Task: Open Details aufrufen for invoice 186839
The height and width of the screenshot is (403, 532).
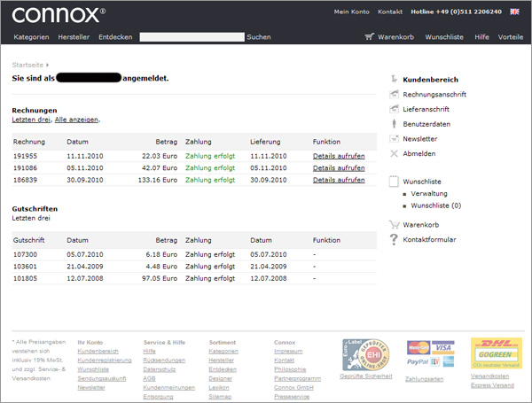Action: pos(339,180)
